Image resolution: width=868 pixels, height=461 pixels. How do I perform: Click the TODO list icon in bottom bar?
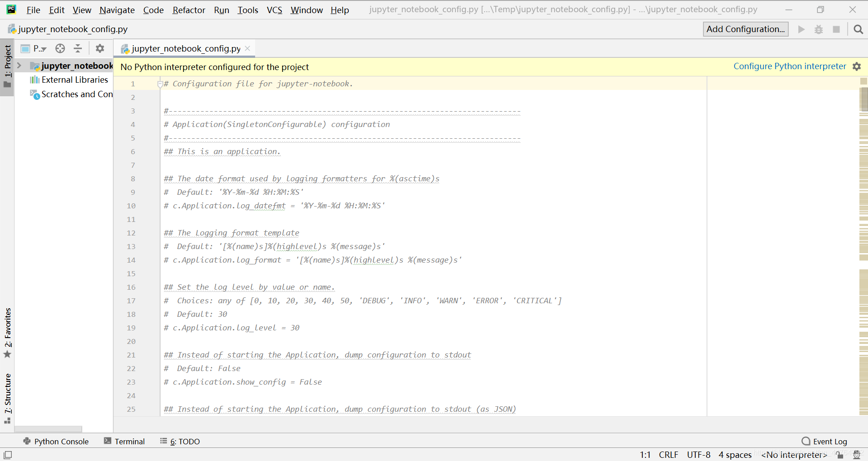(x=163, y=441)
